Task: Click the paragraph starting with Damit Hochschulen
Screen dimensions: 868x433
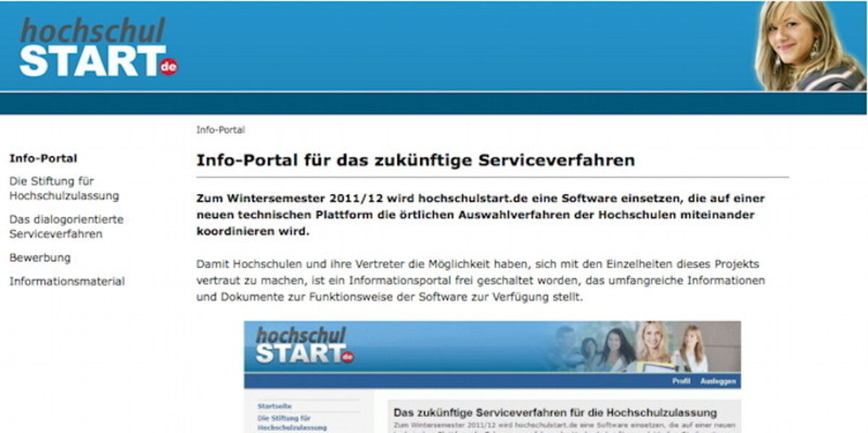Action: [481, 280]
